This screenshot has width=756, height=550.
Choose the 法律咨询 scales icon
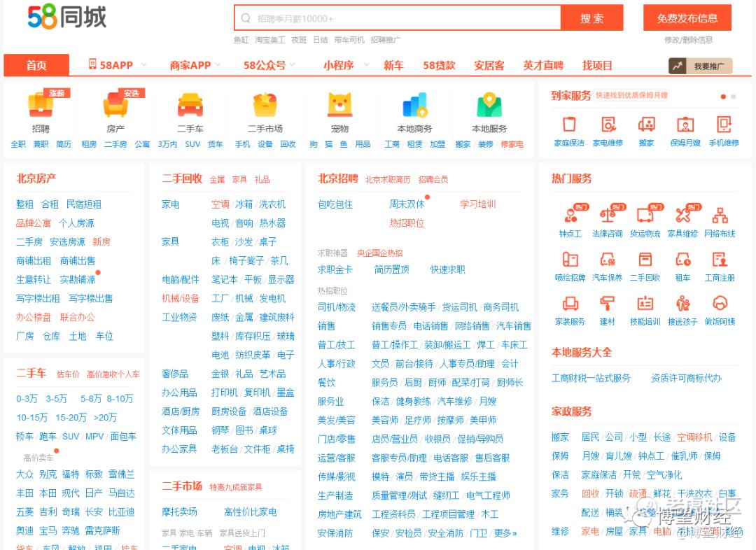(x=608, y=215)
